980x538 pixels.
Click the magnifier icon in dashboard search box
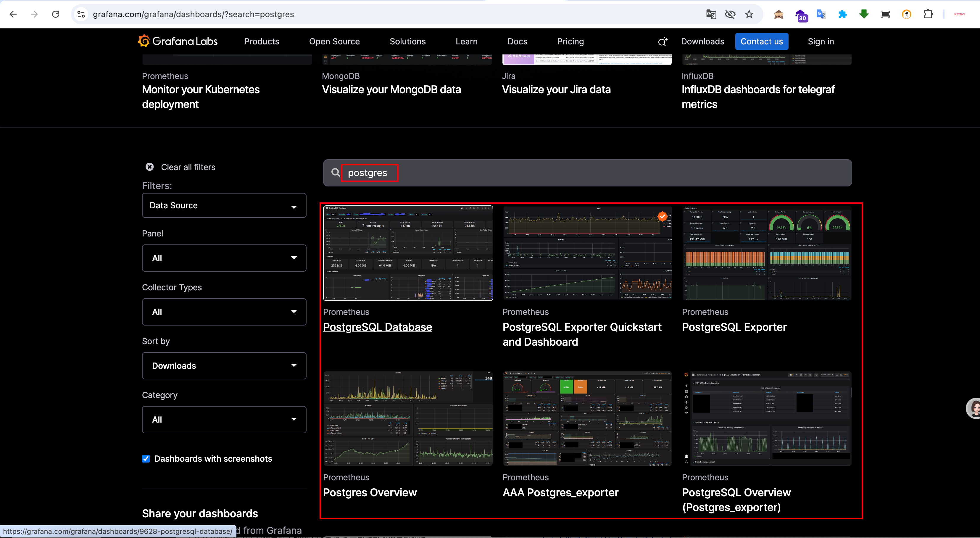coord(335,173)
